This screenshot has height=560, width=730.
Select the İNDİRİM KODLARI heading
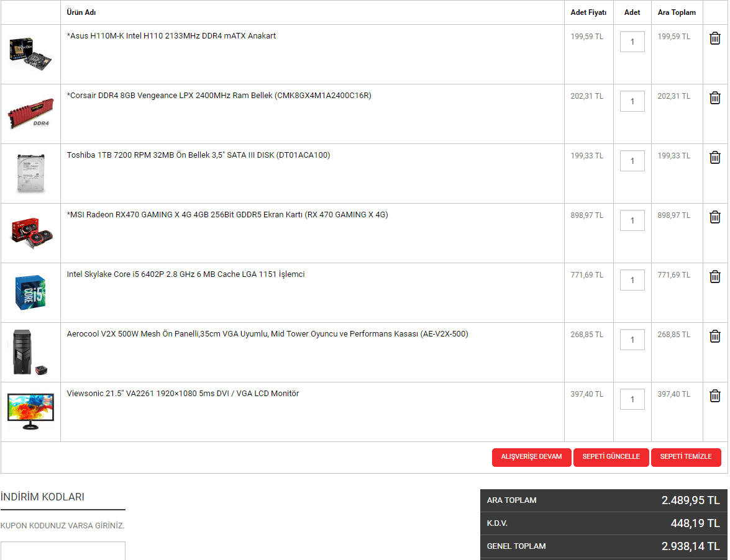(42, 497)
